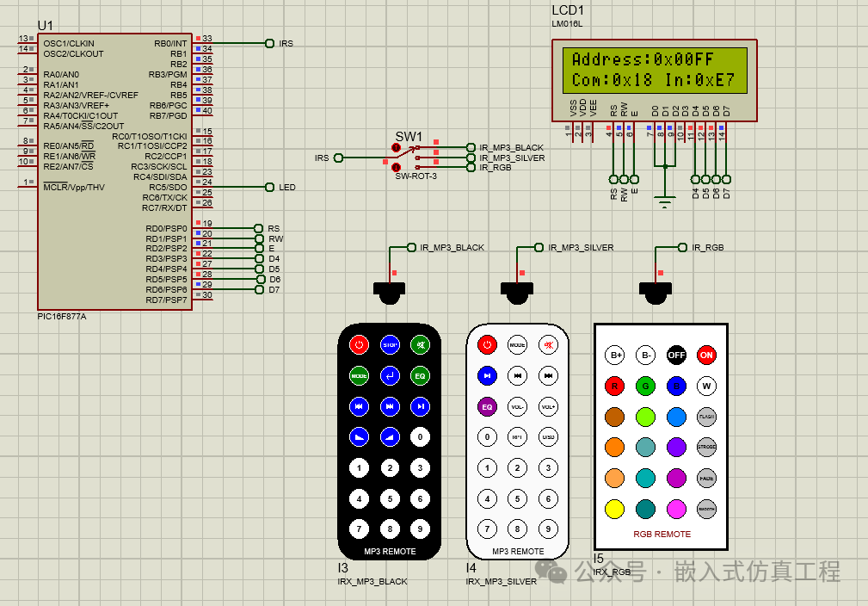Click green EQ button on black remote
This screenshot has height=606, width=868.
420,375
